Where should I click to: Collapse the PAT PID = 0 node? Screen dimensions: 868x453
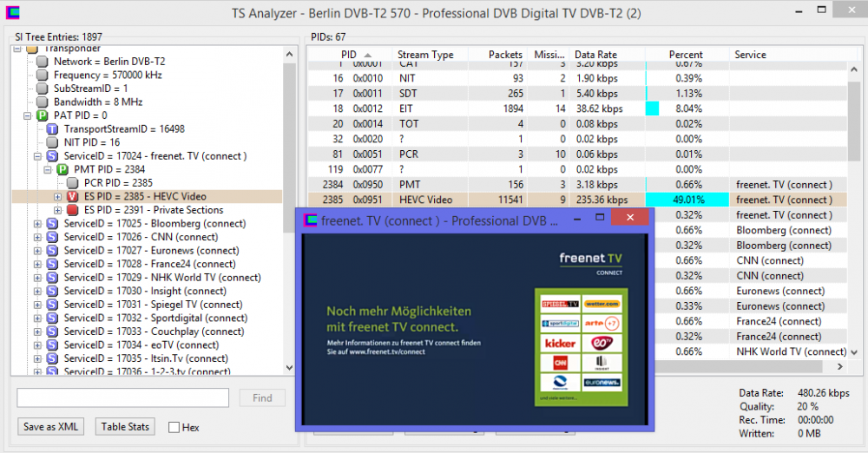click(27, 115)
